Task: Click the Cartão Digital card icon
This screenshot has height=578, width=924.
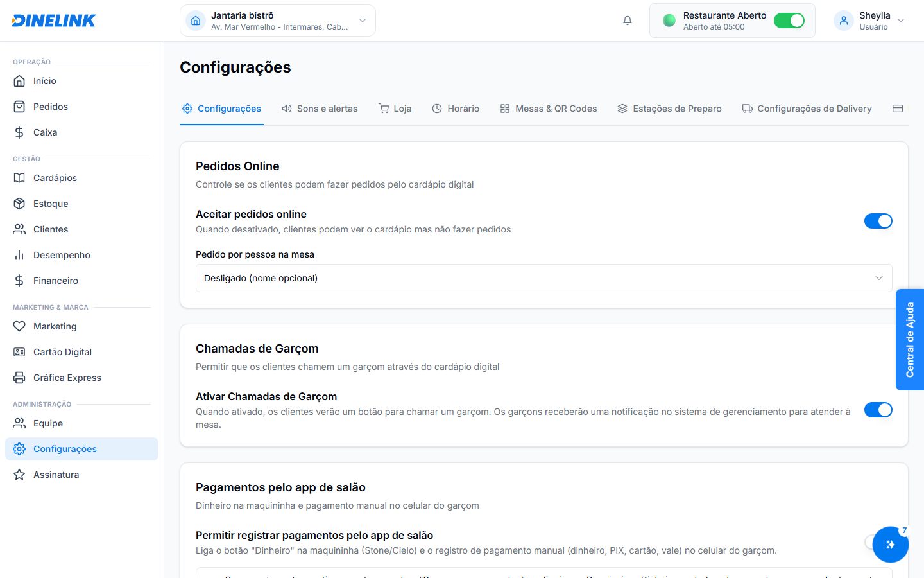Action: tap(19, 352)
